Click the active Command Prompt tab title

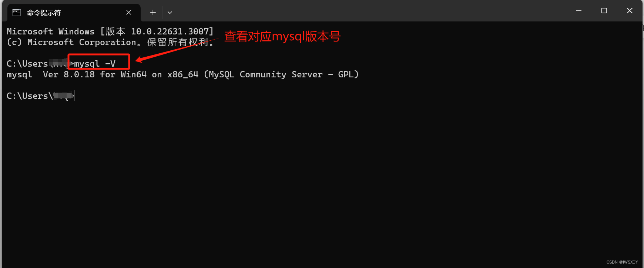pyautogui.click(x=44, y=12)
